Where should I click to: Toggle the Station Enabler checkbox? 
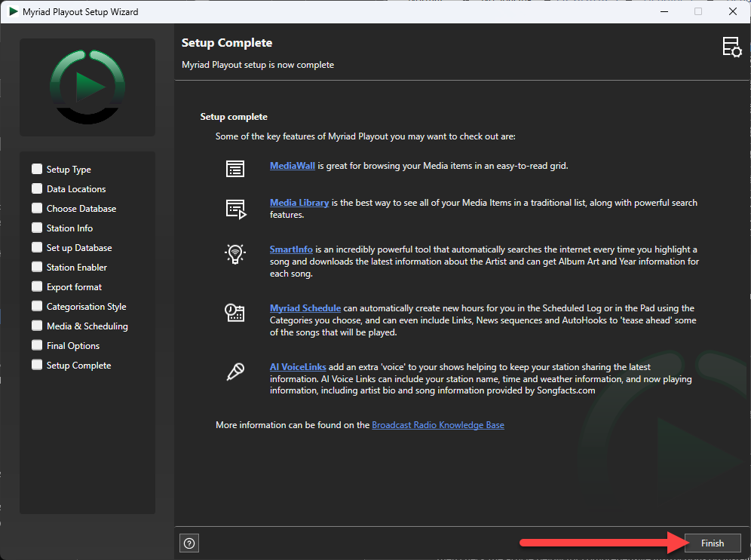point(37,267)
